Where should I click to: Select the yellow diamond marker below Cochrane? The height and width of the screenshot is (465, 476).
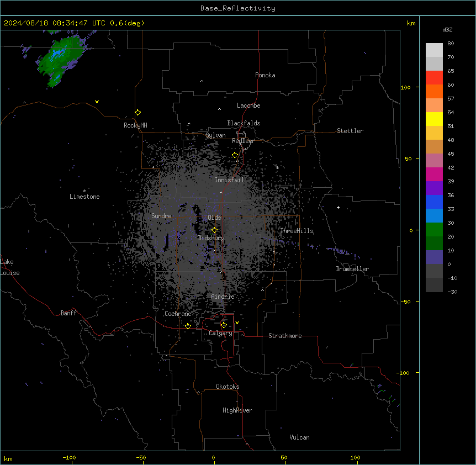(x=188, y=326)
